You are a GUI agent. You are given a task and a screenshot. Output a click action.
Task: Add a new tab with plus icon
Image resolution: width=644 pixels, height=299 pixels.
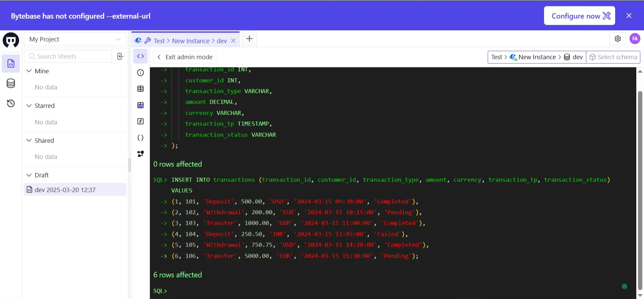(x=249, y=39)
